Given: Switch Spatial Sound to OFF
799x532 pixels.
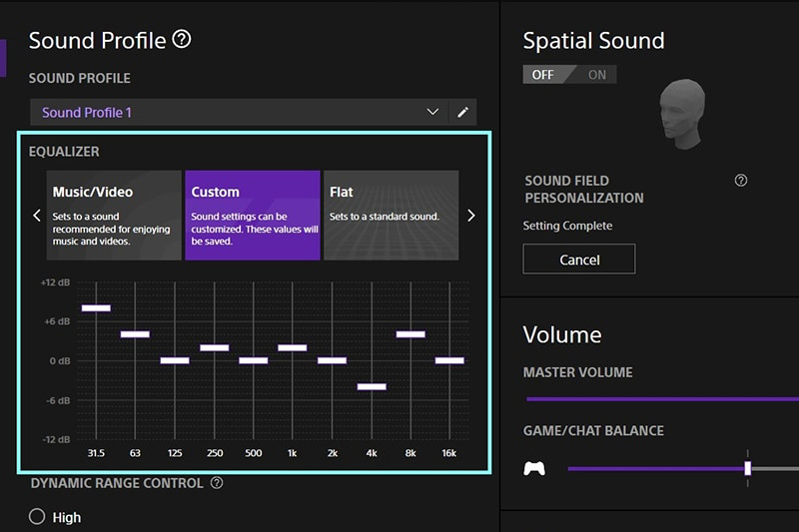Looking at the screenshot, I should 543,75.
